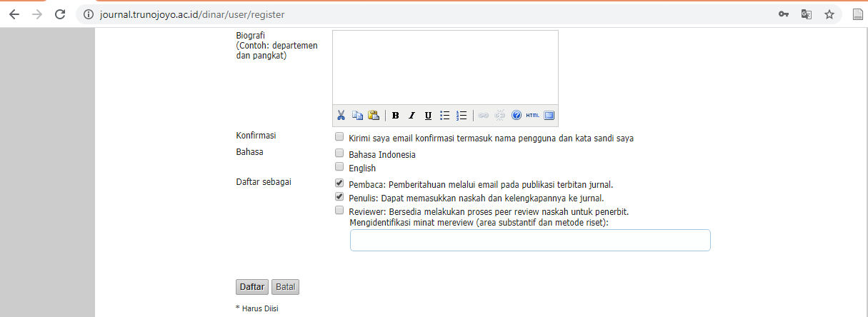
Task: Bookmark this page with star icon
Action: [829, 14]
